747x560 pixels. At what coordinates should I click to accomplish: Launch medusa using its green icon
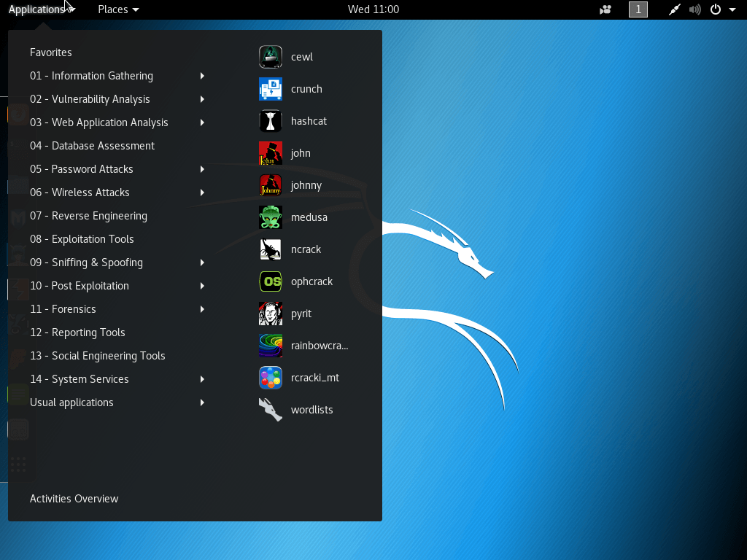[270, 217]
